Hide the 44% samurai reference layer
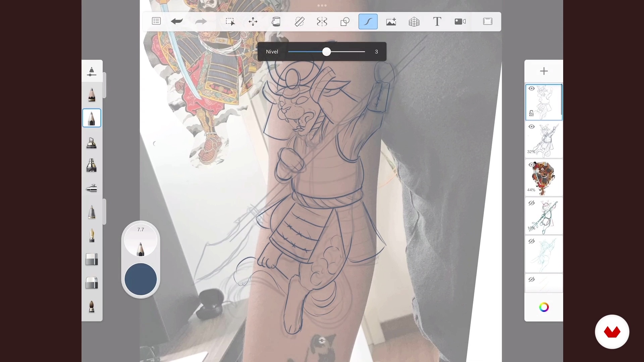This screenshot has width=644, height=362. tap(532, 165)
